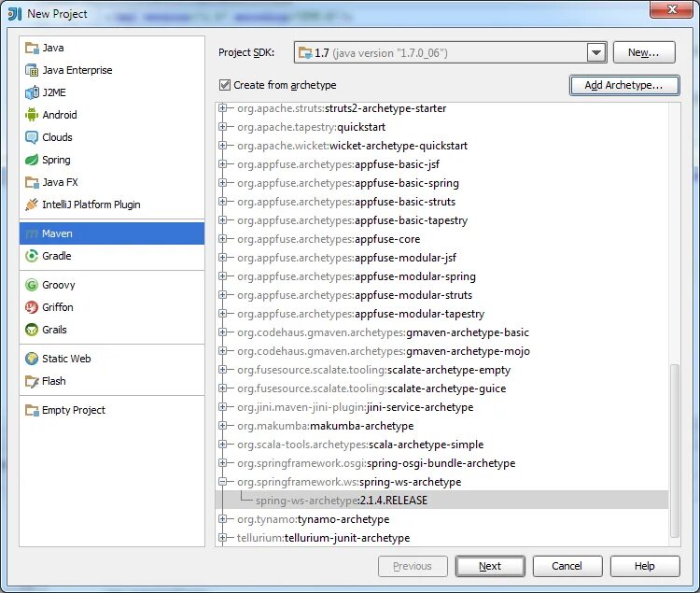This screenshot has width=700, height=593.
Task: Select the Android robot icon
Action: (32, 115)
